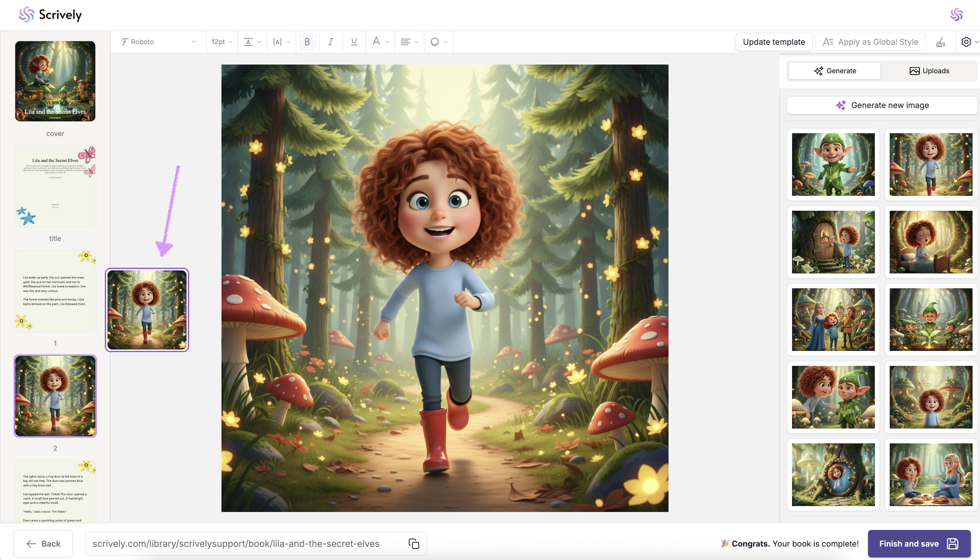Screen dimensions: 980x560
Task: Toggle underline formatting
Action: pyautogui.click(x=354, y=42)
